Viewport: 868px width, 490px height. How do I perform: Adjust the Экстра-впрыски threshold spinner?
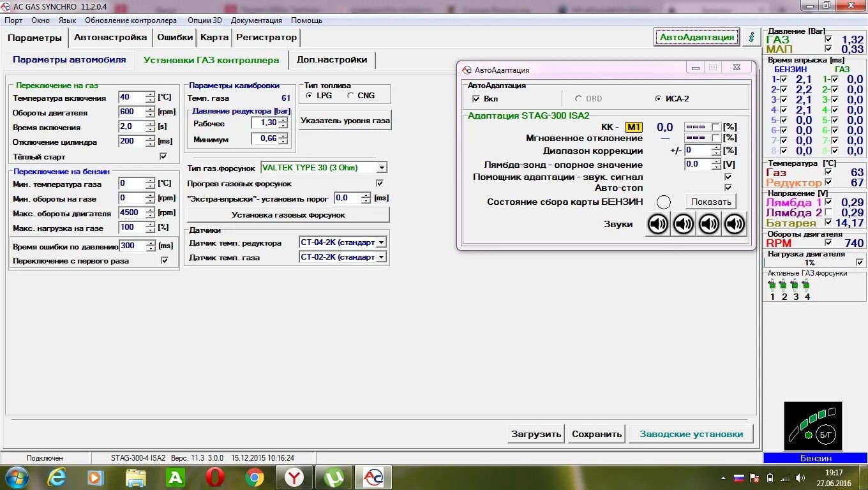click(366, 198)
